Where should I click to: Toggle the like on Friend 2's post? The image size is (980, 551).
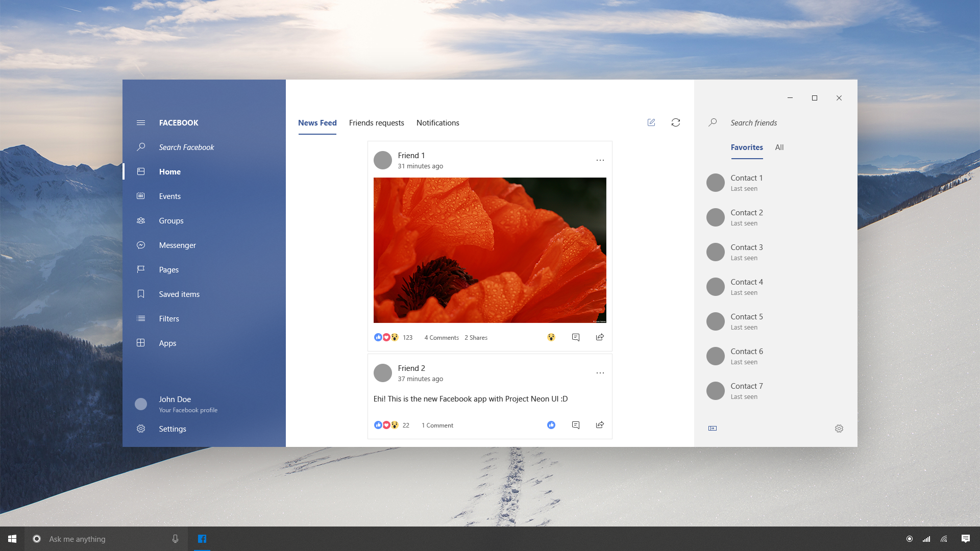tap(551, 425)
